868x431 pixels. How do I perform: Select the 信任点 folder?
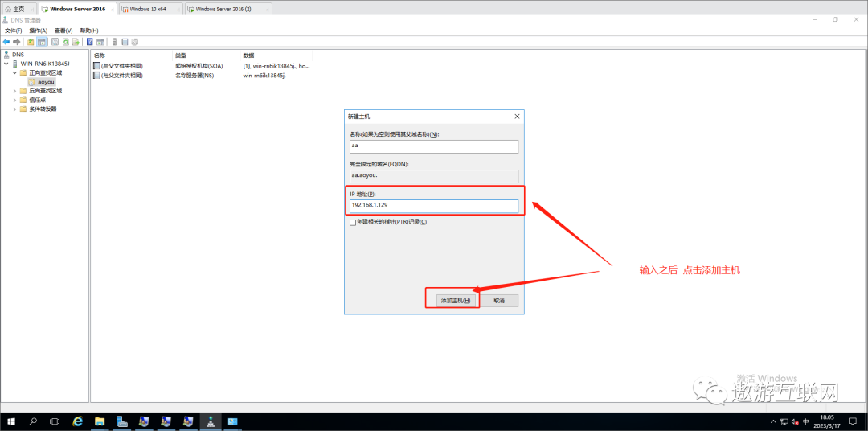click(37, 100)
